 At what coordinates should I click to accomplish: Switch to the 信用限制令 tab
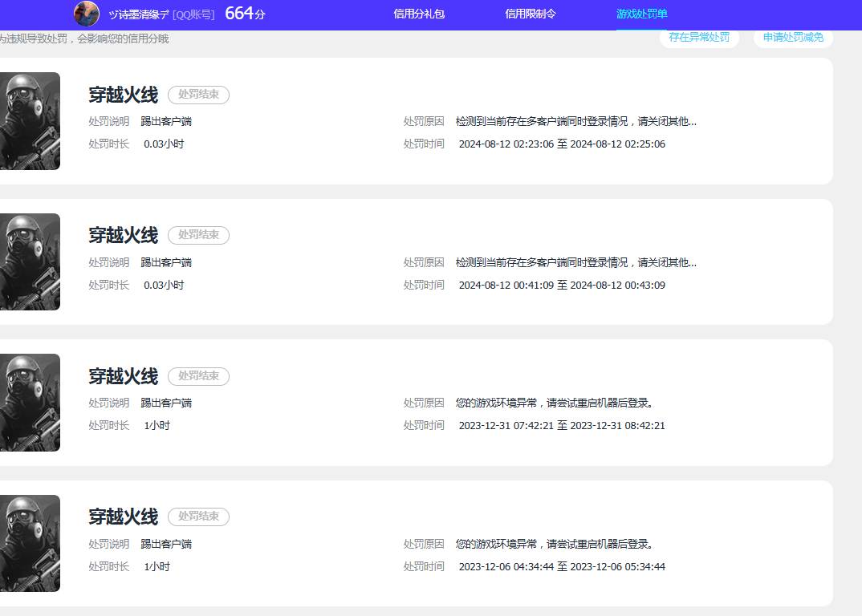(x=531, y=14)
